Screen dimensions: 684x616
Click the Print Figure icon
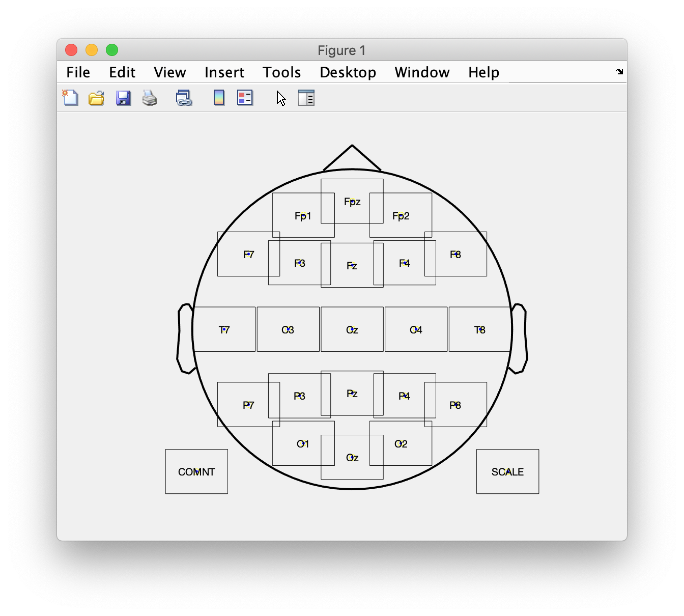coord(150,98)
